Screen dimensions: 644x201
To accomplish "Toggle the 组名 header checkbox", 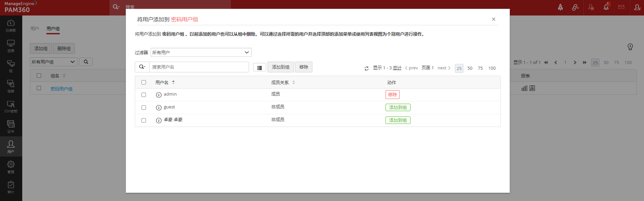I will pyautogui.click(x=39, y=76).
